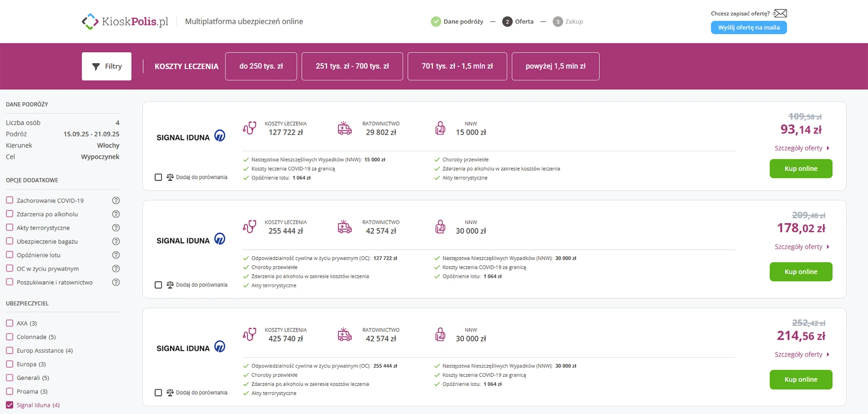Buy the 178,02 zł offer online
Image resolution: width=868 pixels, height=414 pixels.
tap(801, 272)
